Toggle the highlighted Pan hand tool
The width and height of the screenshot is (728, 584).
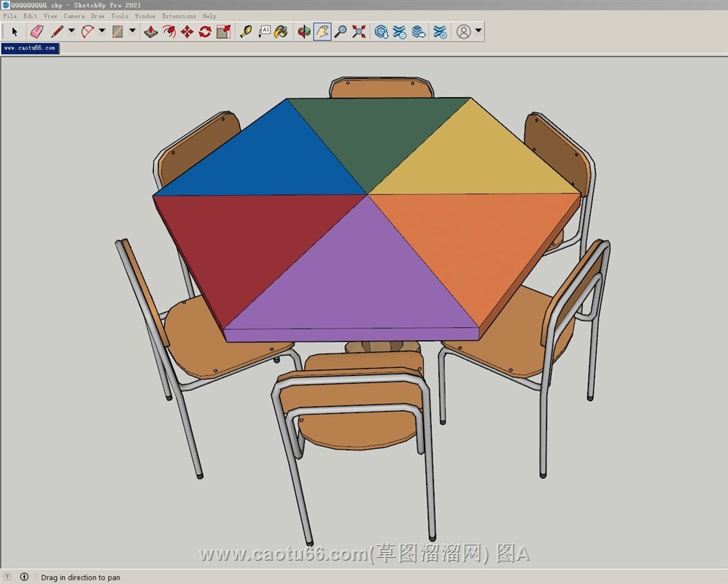point(322,31)
